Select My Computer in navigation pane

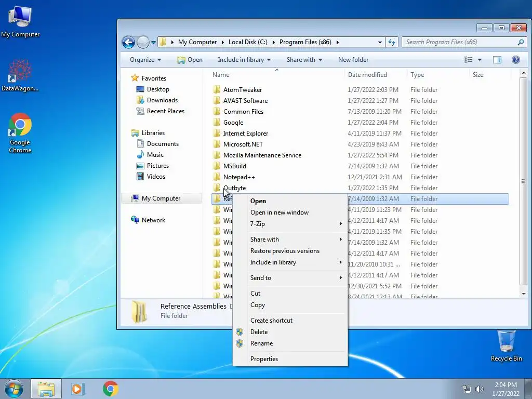pos(162,198)
